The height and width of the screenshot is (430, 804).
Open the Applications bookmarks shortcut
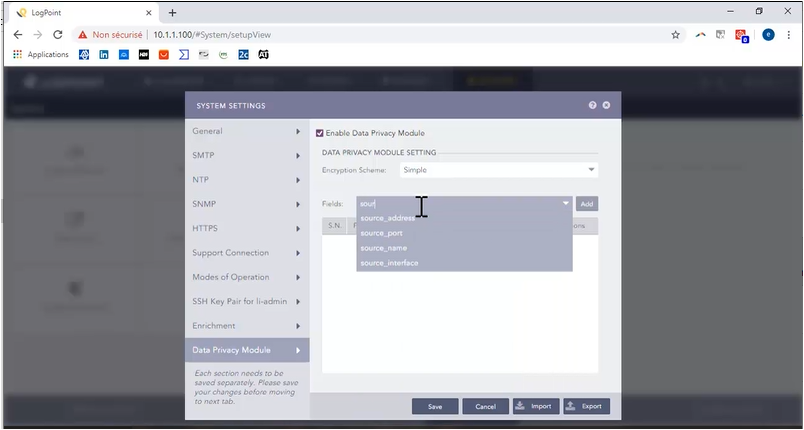click(41, 54)
